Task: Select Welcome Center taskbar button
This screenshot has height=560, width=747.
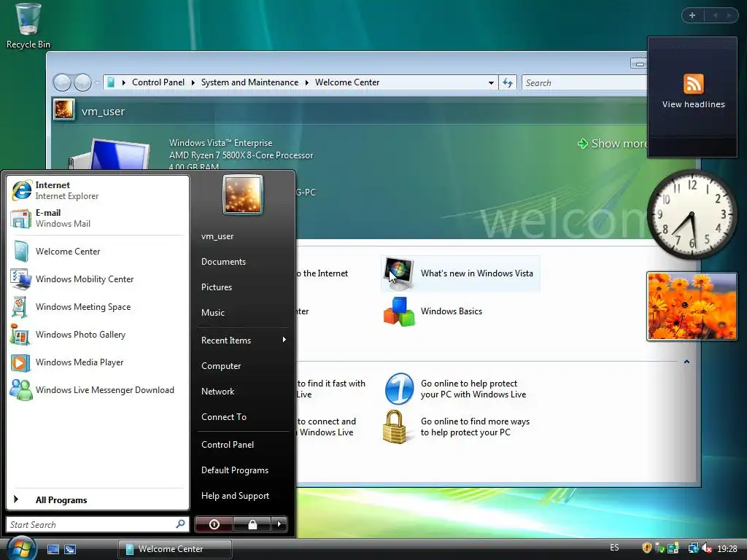Action: tap(175, 549)
